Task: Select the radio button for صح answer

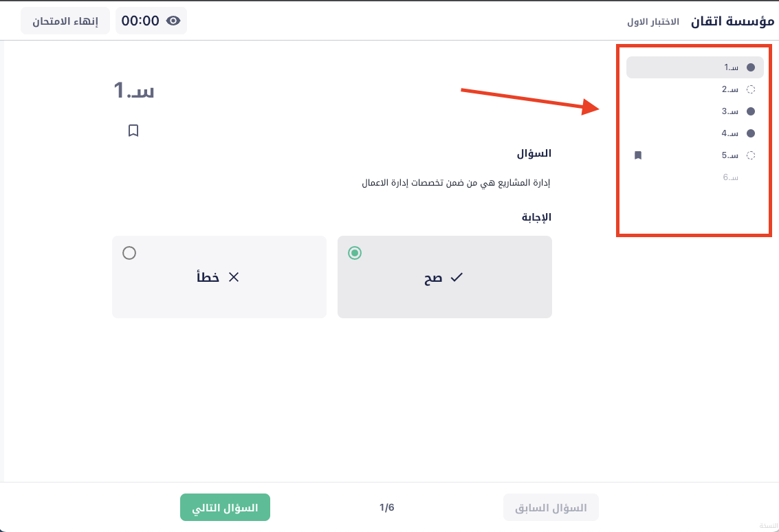Action: [355, 253]
